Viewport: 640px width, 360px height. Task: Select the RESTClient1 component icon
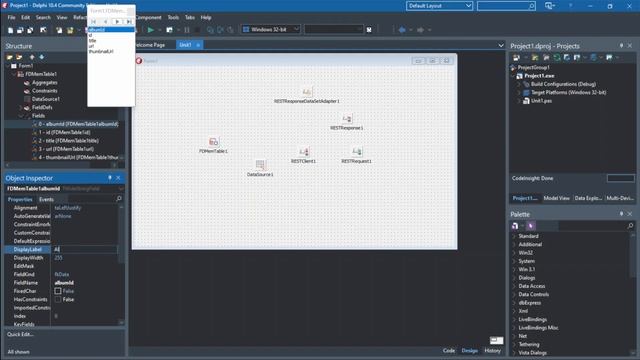(x=303, y=152)
